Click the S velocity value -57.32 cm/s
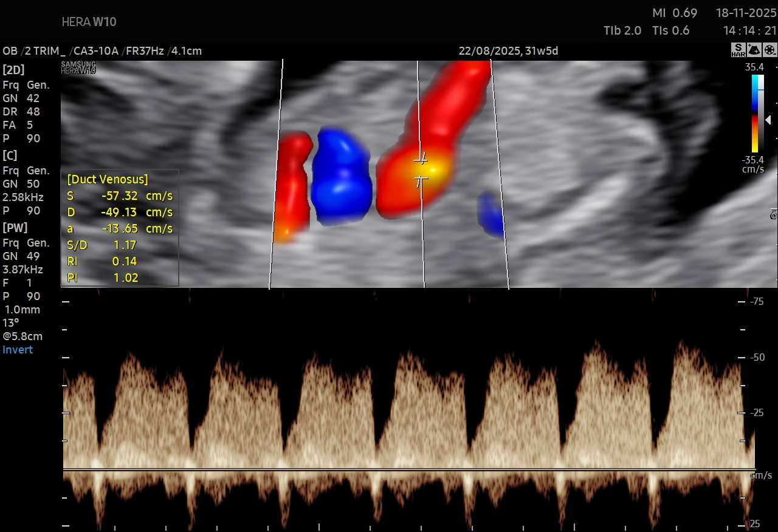 [137, 196]
